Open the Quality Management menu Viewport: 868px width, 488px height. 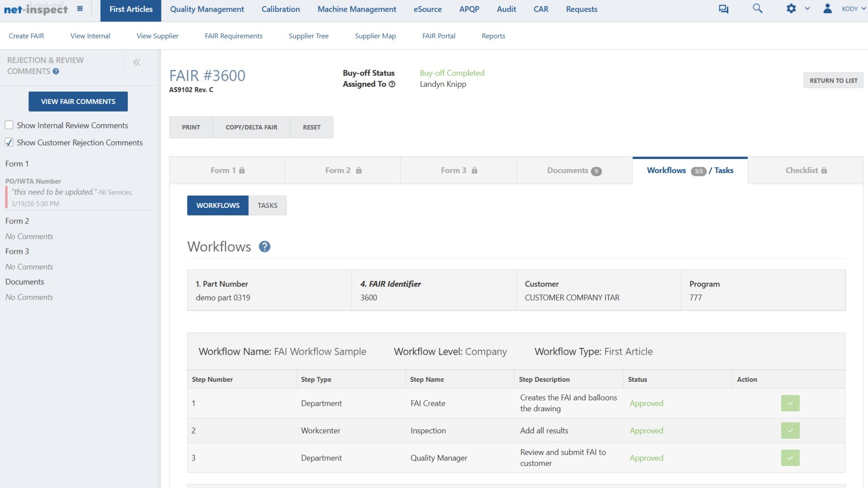click(x=207, y=9)
